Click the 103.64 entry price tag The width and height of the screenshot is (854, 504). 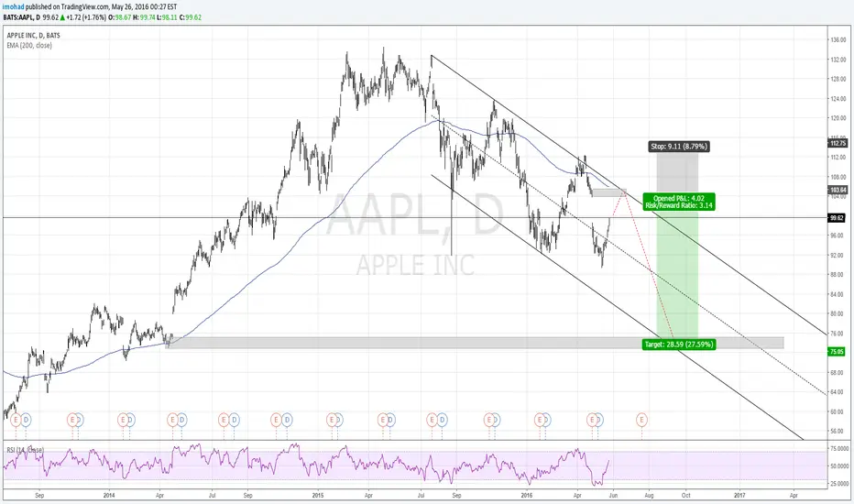coord(838,191)
